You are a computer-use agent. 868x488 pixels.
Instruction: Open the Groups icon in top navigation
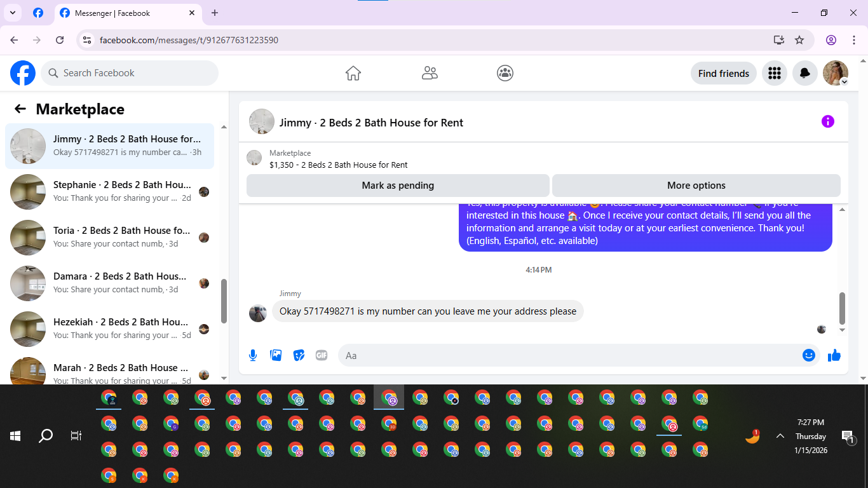pos(505,73)
